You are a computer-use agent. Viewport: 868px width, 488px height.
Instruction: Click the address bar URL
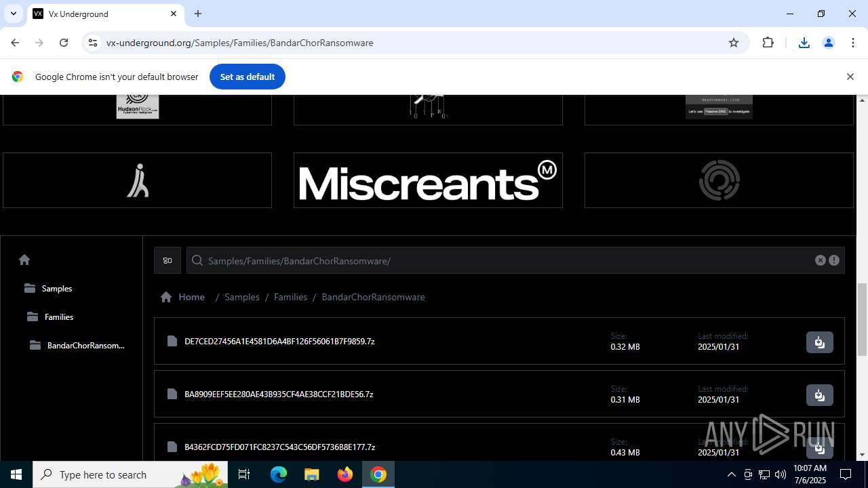[240, 43]
